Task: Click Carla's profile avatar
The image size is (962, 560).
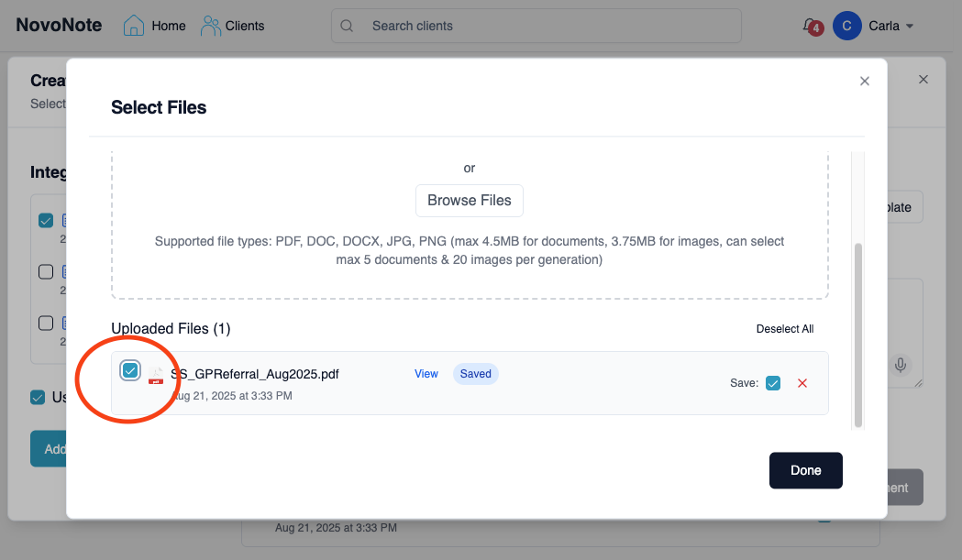Action: click(x=846, y=27)
